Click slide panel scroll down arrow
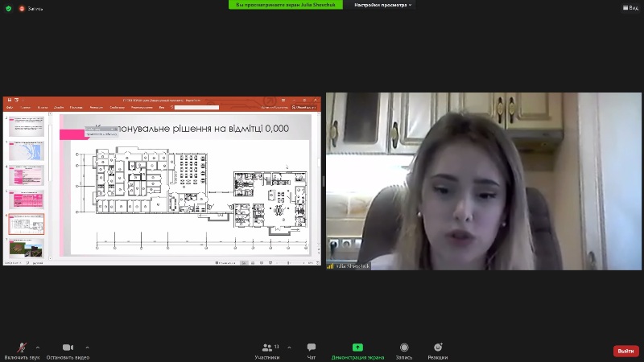The image size is (644, 362). pos(51,258)
